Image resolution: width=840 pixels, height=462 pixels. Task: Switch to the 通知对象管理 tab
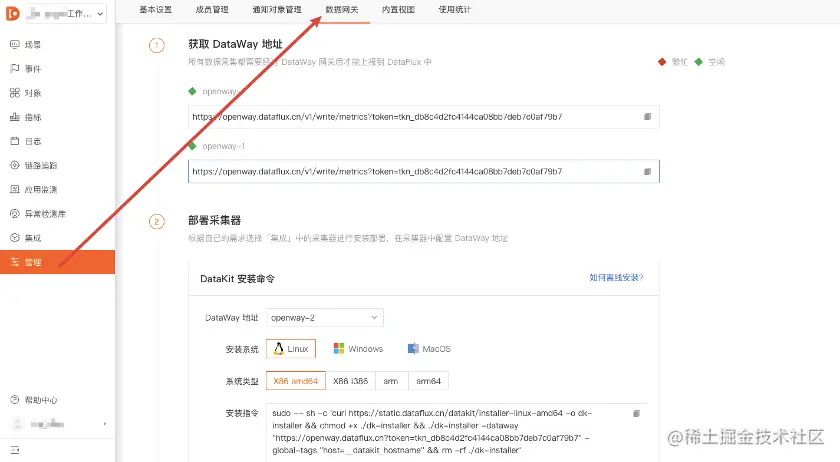[x=277, y=10]
